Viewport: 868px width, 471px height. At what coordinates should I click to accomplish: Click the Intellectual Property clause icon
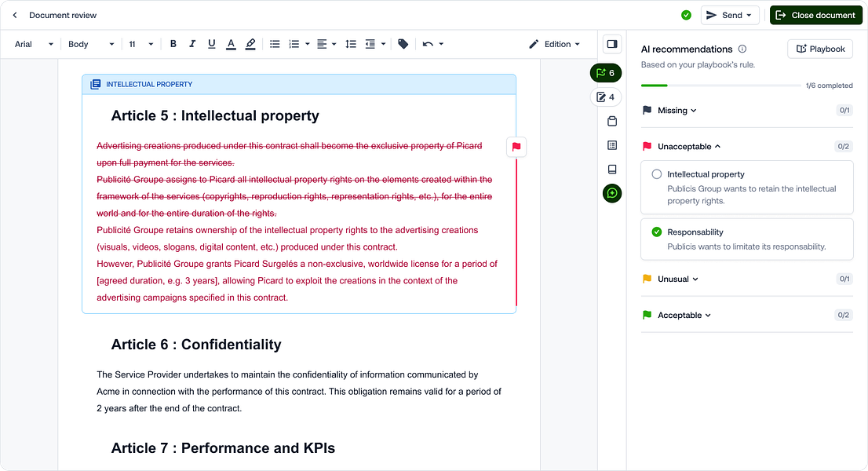[x=95, y=84]
